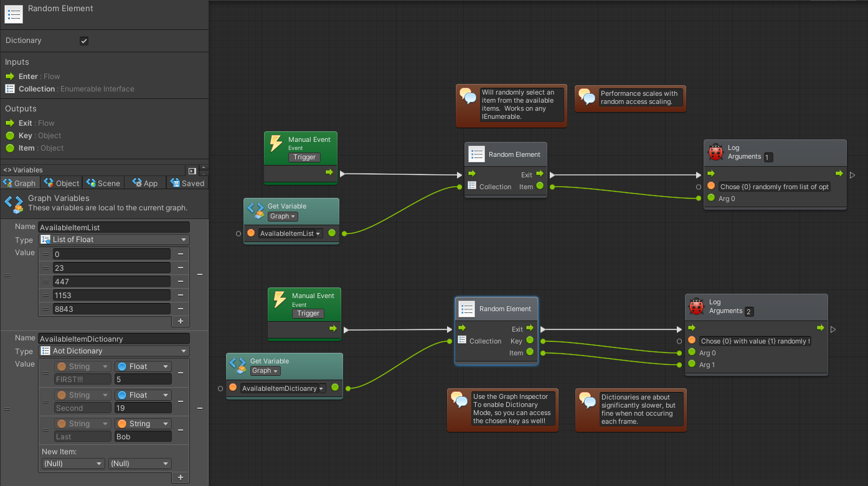
Task: Click the dictionary value field containing 19
Action: (143, 408)
